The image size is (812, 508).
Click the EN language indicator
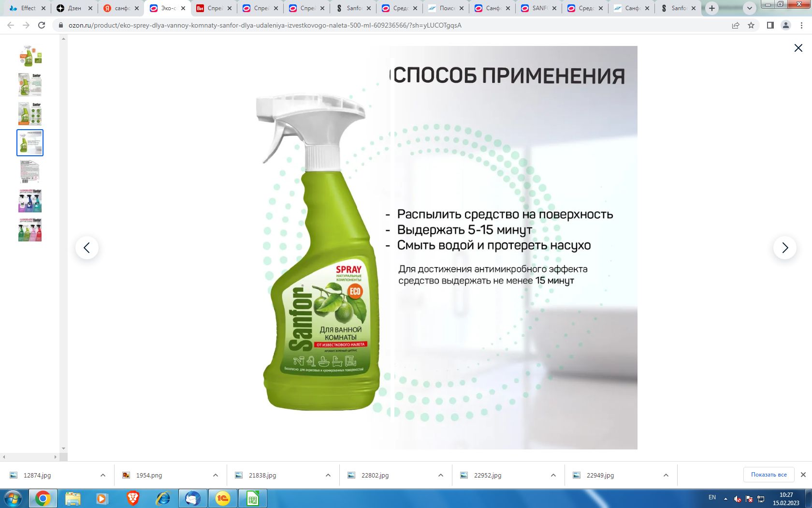(x=712, y=497)
